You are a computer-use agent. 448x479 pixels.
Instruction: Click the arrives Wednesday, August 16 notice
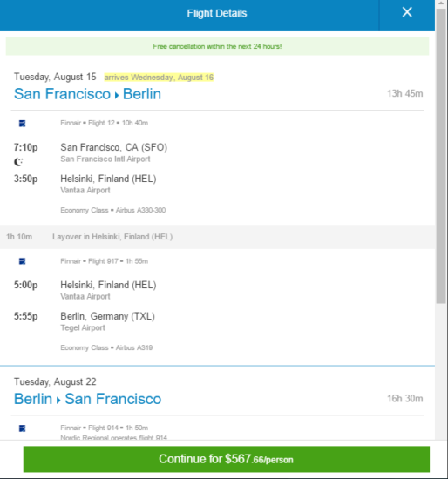click(x=159, y=78)
